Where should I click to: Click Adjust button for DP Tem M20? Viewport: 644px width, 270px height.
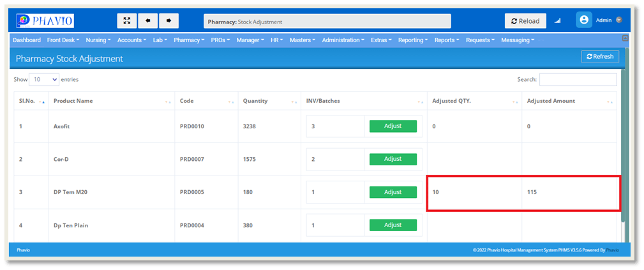(393, 192)
